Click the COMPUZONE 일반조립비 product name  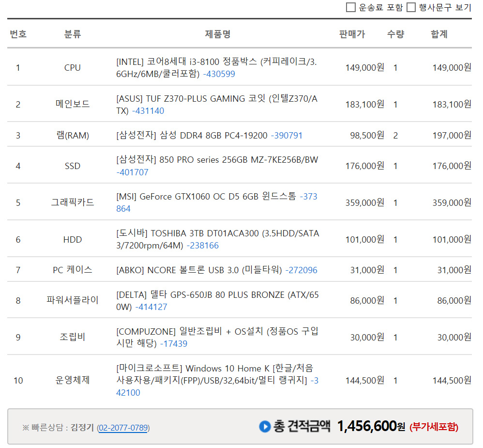click(x=217, y=337)
